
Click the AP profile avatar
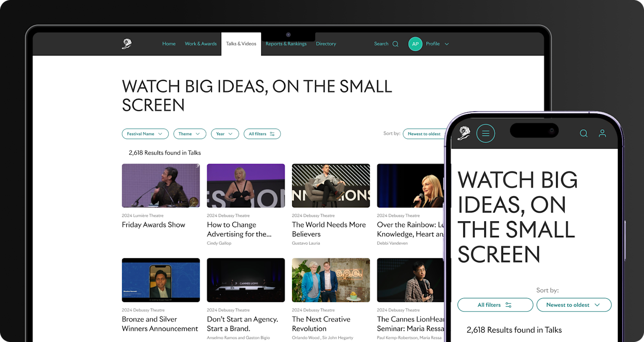coord(415,44)
